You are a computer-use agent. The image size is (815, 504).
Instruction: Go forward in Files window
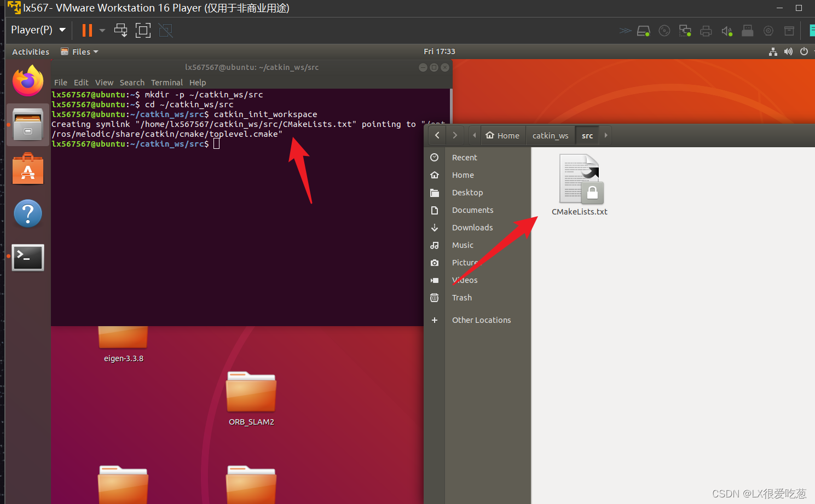[x=455, y=135]
